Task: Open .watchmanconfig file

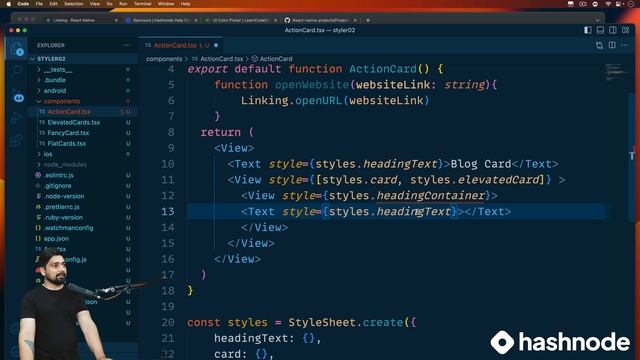Action: [x=69, y=228]
